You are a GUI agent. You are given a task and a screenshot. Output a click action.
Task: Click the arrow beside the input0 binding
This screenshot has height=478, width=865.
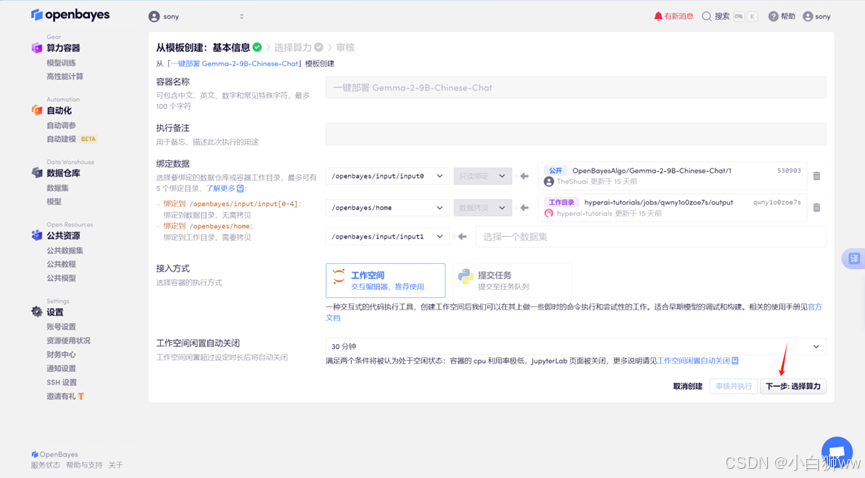[524, 176]
